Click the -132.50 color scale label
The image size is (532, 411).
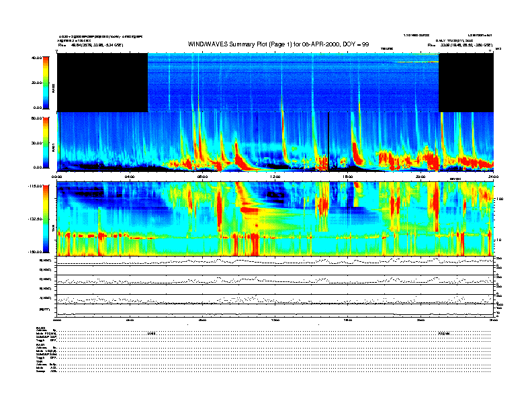[x=35, y=219]
